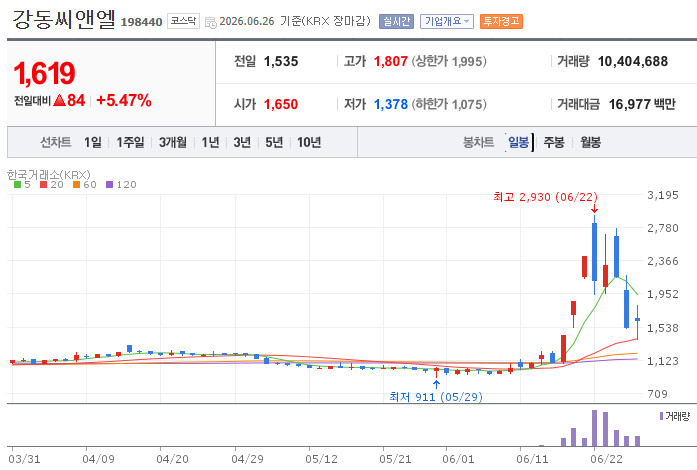Select the 3년 line chart tab
Image resolution: width=697 pixels, height=470 pixels.
[x=242, y=142]
